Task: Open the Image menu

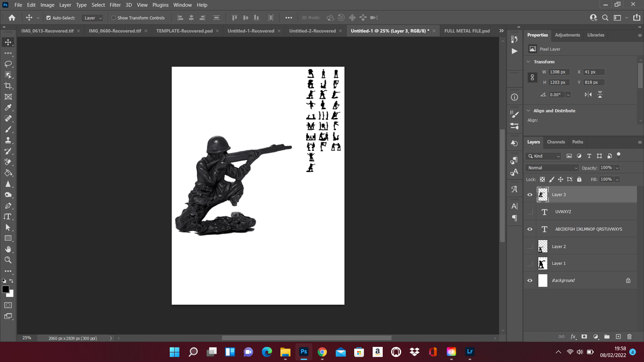Action: 47,5
